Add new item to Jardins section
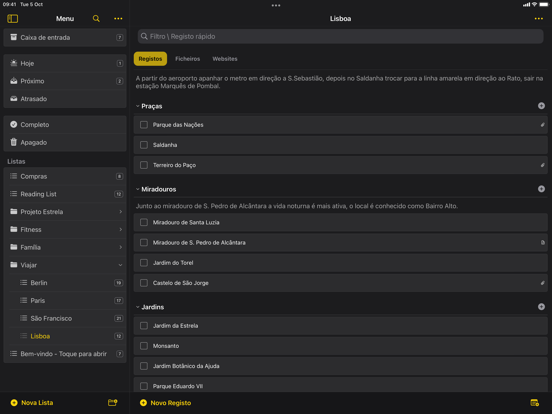This screenshot has height=414, width=552. click(541, 307)
